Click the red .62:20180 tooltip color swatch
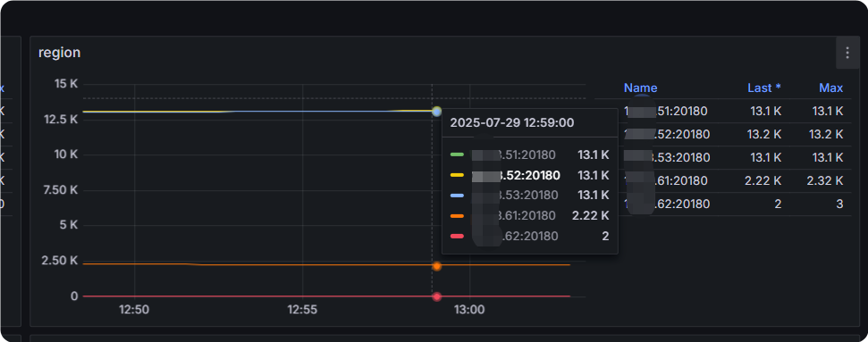868x342 pixels. pos(457,237)
